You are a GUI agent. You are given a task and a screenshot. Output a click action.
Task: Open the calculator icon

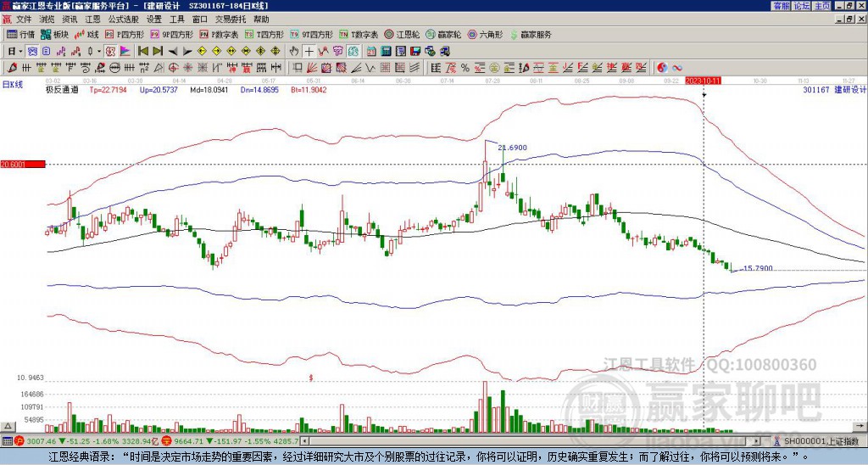point(386,52)
